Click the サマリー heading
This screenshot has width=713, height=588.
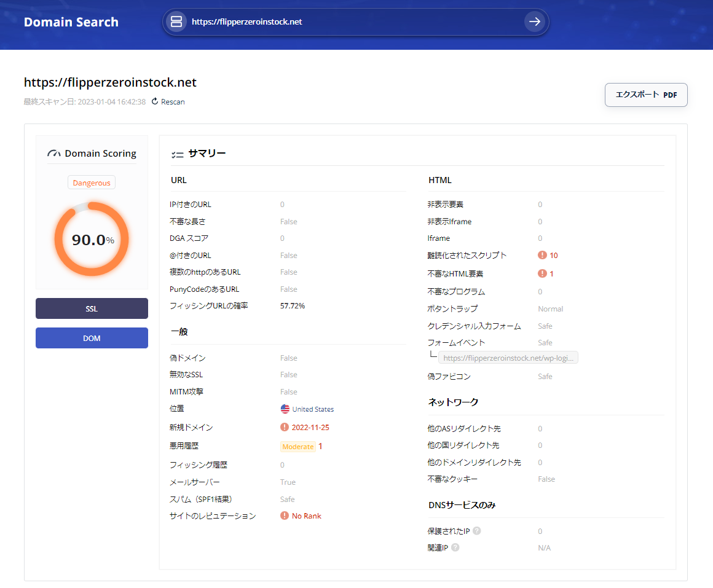(207, 154)
